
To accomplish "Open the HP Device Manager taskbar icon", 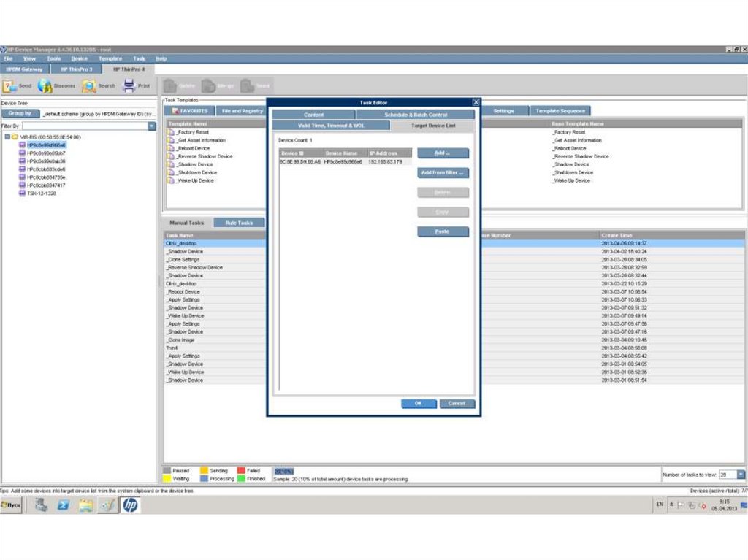I will 130,505.
